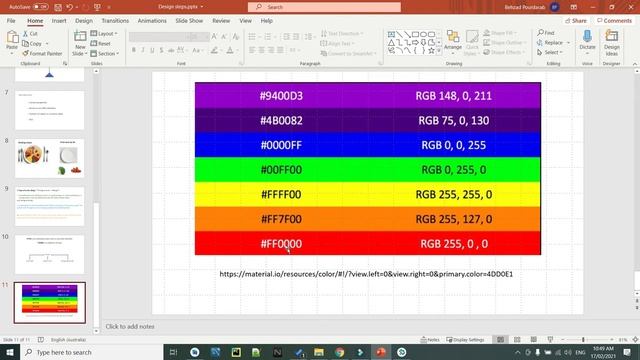
Task: Toggle Underline formatting
Action: coord(152,50)
